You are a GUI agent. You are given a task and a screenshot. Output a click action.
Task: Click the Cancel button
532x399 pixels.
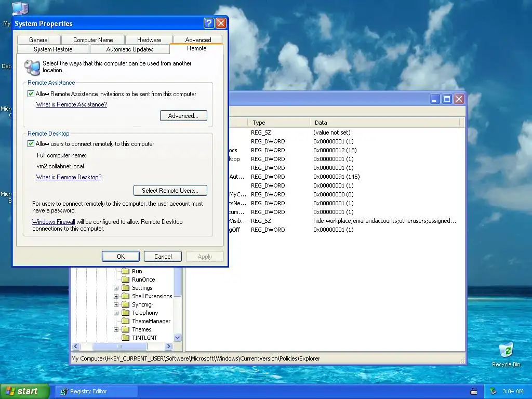163,257
